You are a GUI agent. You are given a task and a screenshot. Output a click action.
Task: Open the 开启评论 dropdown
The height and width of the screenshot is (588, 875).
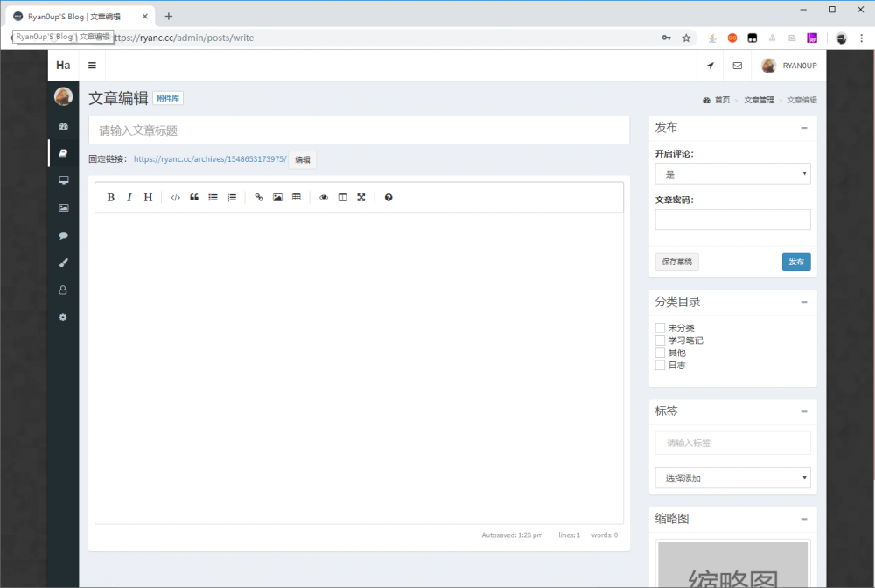tap(732, 173)
